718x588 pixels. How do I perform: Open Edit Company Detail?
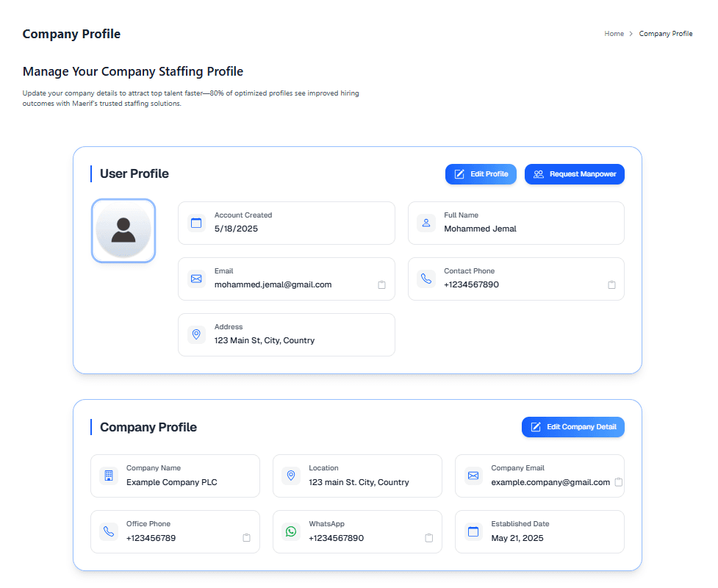[x=572, y=427]
